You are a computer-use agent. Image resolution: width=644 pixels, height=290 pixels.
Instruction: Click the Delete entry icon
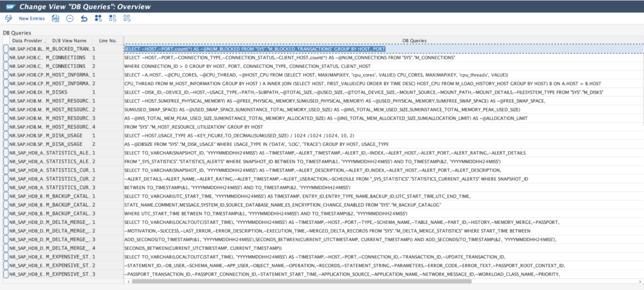[70, 18]
